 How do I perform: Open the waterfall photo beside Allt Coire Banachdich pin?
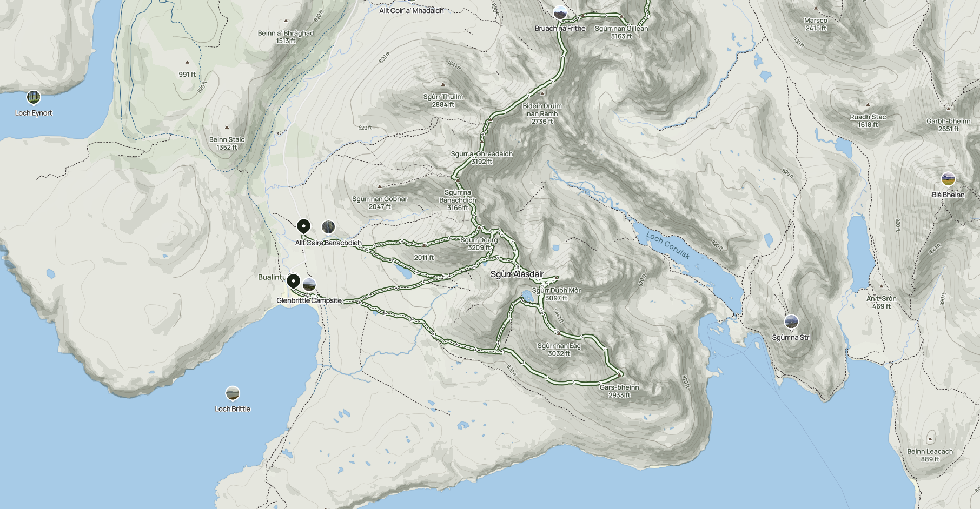point(328,227)
